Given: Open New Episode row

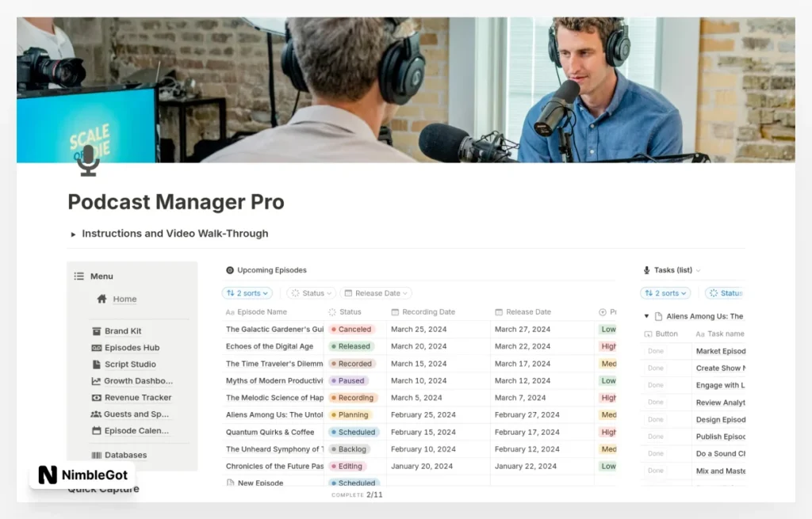Looking at the screenshot, I should (260, 483).
